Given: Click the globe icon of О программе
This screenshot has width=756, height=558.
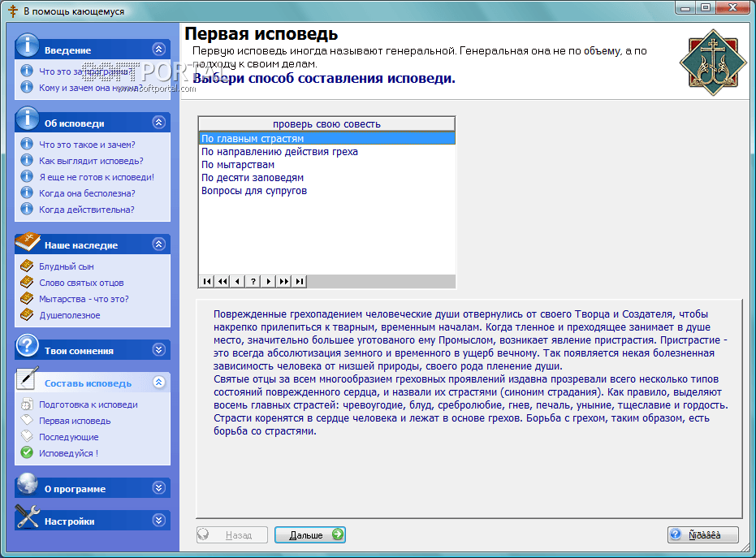Looking at the screenshot, I should tap(28, 484).
